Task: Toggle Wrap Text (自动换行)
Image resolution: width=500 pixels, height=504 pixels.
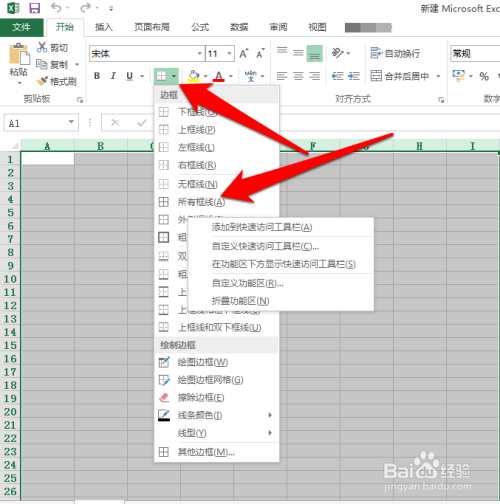Action: point(395,53)
